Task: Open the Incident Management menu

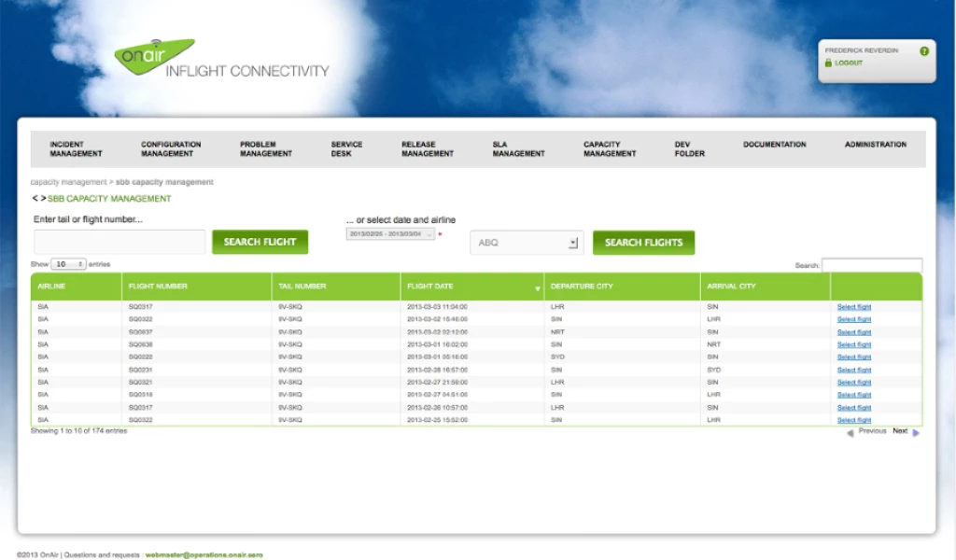Action: pos(76,149)
